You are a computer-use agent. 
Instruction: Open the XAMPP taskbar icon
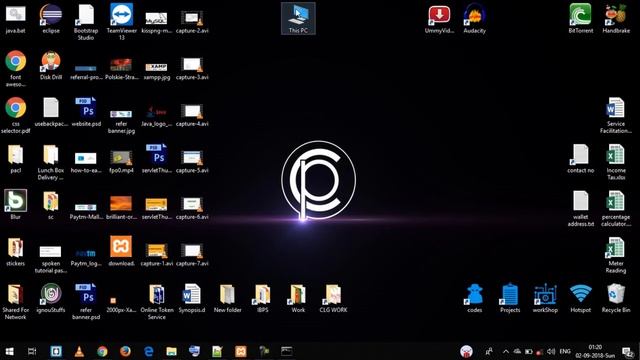point(240,351)
